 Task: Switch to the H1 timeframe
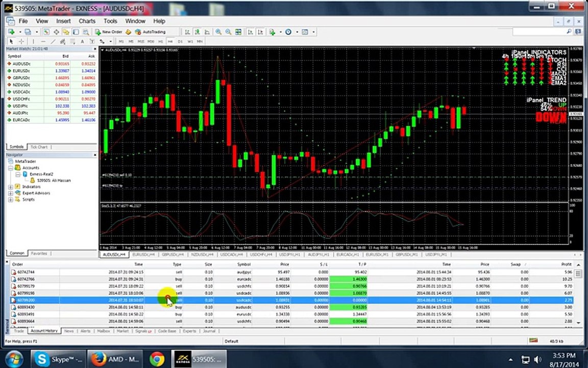point(160,41)
